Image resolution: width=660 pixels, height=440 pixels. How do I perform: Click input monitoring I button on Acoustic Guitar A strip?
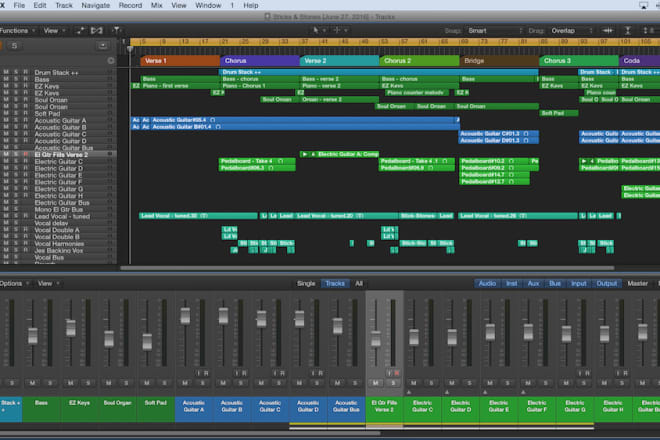point(198,373)
